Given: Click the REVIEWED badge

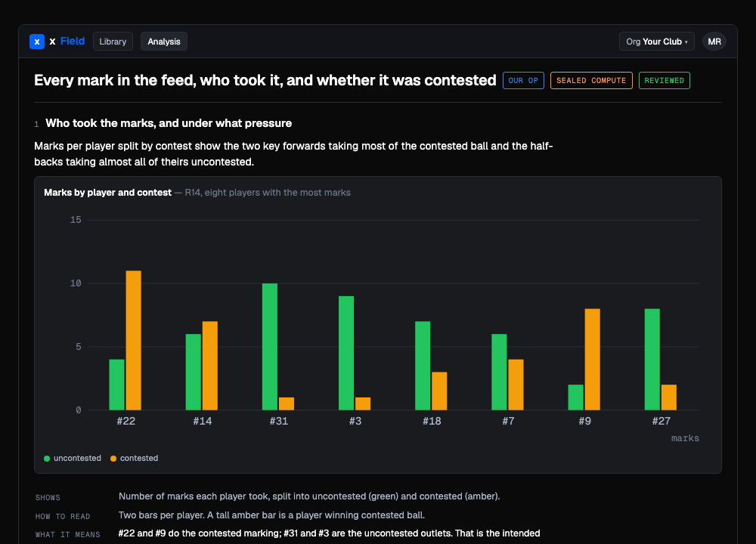Looking at the screenshot, I should 664,81.
